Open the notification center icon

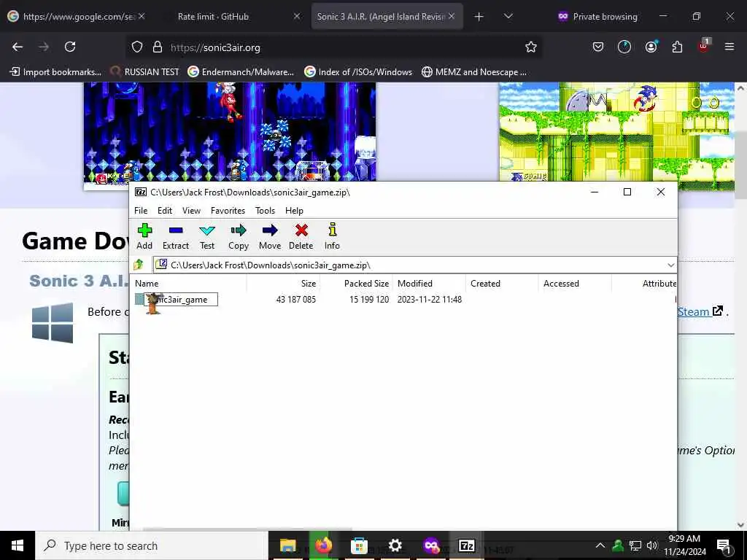[724, 545]
